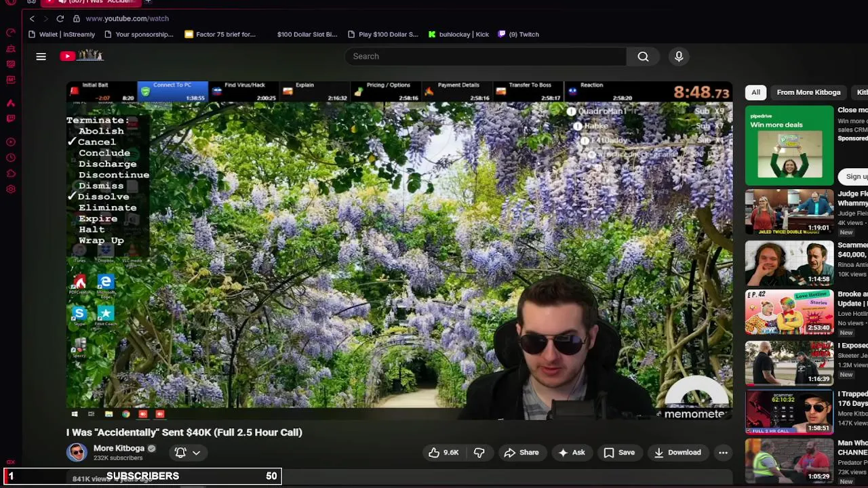
Task: Open the Your sponsorship bookmark
Action: point(139,35)
